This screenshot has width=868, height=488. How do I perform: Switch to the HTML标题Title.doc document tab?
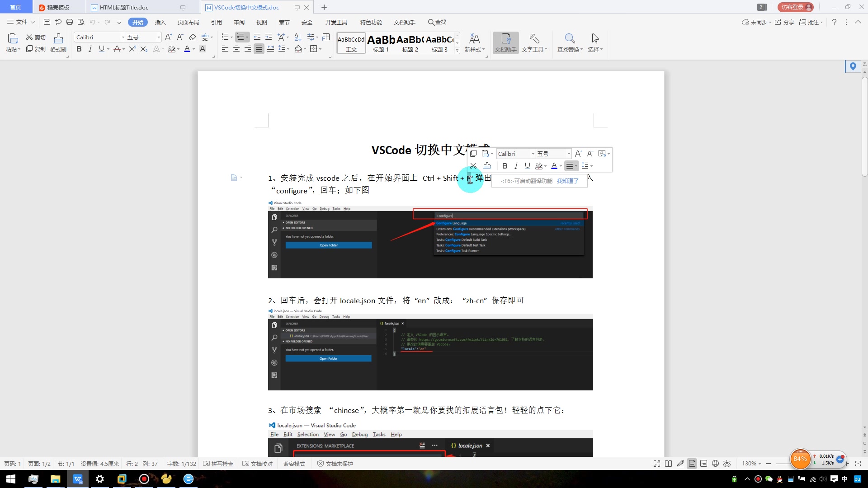124,7
